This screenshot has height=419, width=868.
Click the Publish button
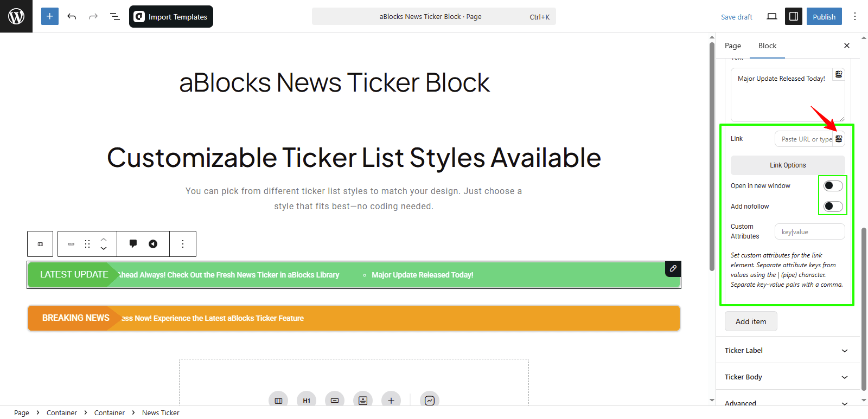[824, 16]
